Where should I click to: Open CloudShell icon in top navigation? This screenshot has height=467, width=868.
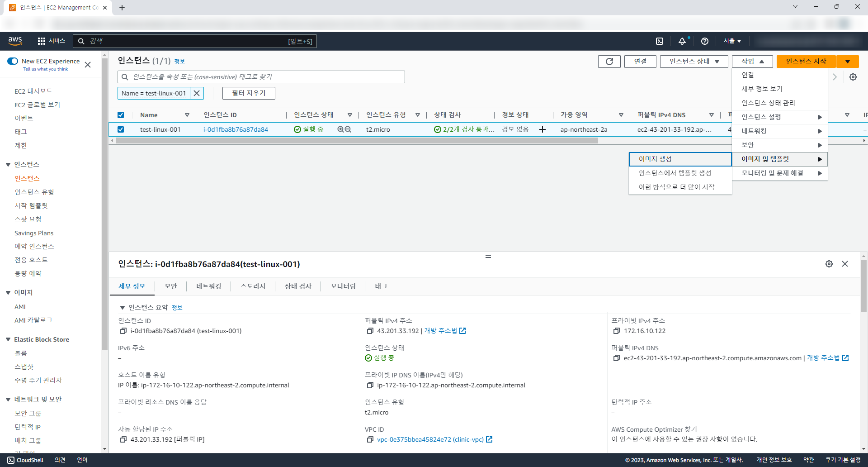pyautogui.click(x=660, y=41)
